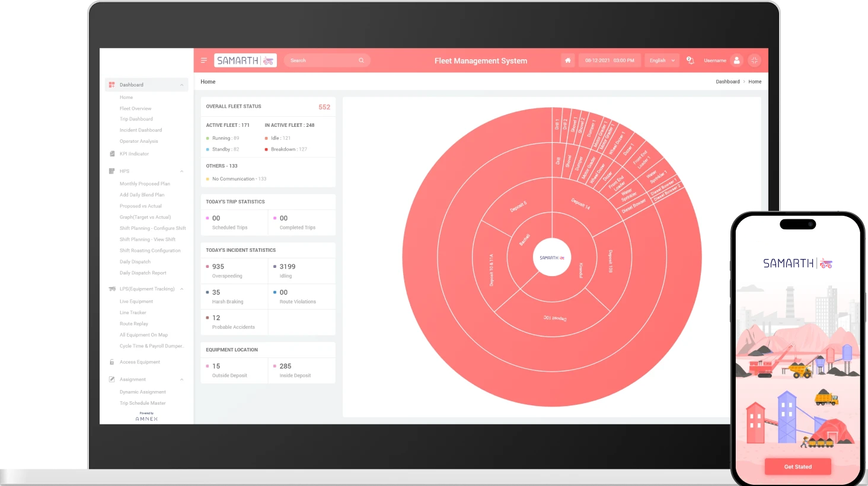The height and width of the screenshot is (486, 868).
Task: Open Cycle Time & Payroll Dumper
Action: click(152, 346)
